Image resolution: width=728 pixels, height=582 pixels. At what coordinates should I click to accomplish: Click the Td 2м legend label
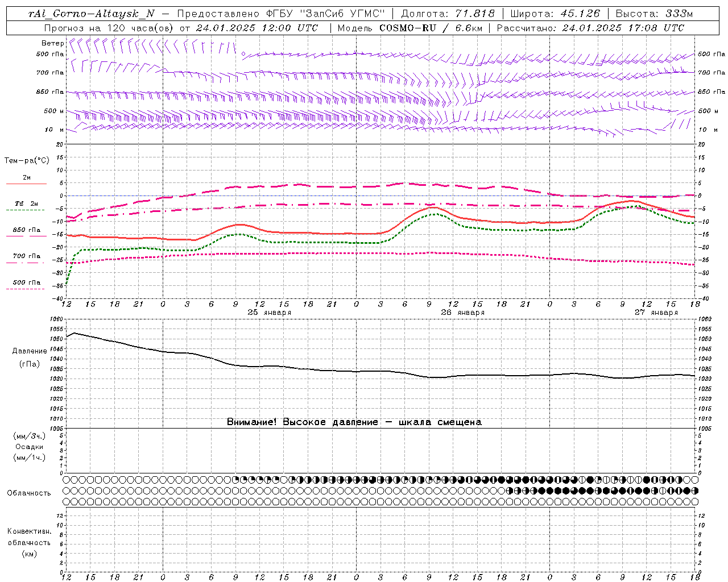coord(27,203)
